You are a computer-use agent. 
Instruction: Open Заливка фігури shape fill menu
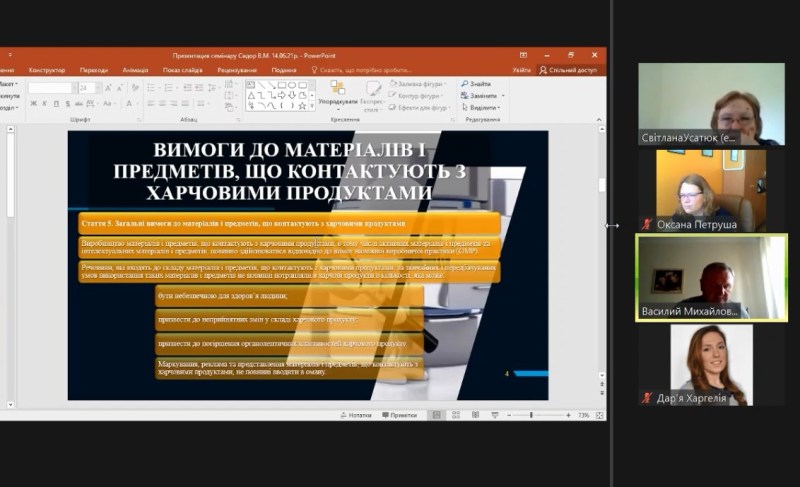tap(418, 84)
